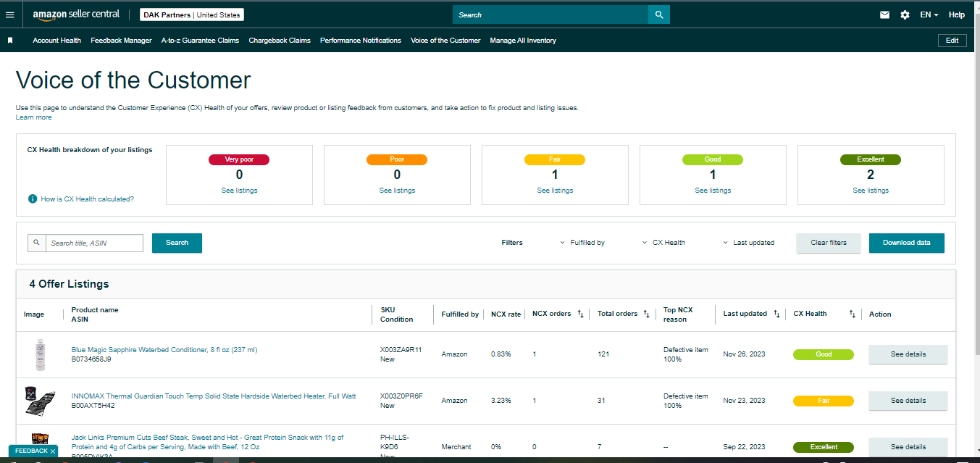Click the Poor orange badge
Viewport: 980px width, 463px height.
(x=397, y=159)
